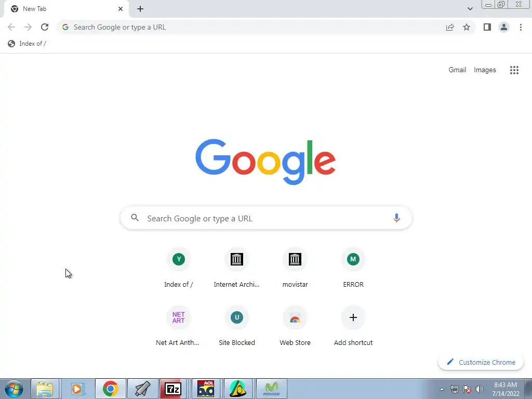Open the green and yellow taskbar icon
The width and height of the screenshot is (532, 399).
tap(238, 389)
